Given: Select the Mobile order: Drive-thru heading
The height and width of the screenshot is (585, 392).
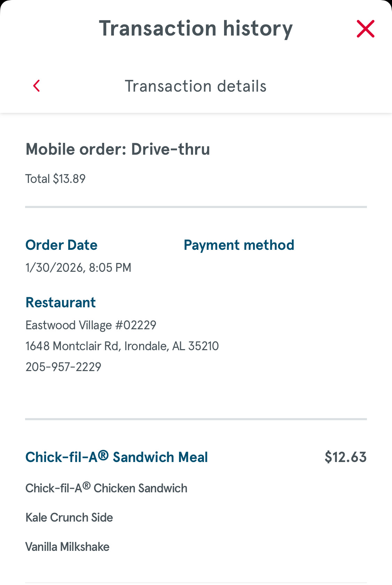Looking at the screenshot, I should point(118,149).
